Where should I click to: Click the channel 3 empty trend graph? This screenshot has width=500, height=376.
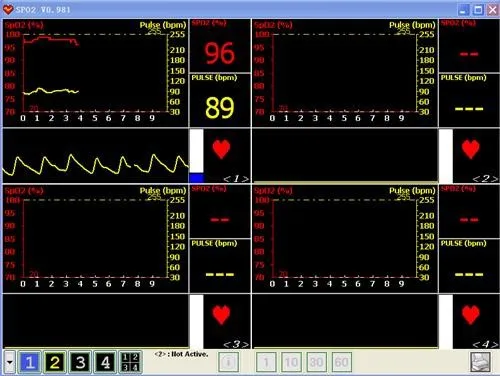click(95, 239)
